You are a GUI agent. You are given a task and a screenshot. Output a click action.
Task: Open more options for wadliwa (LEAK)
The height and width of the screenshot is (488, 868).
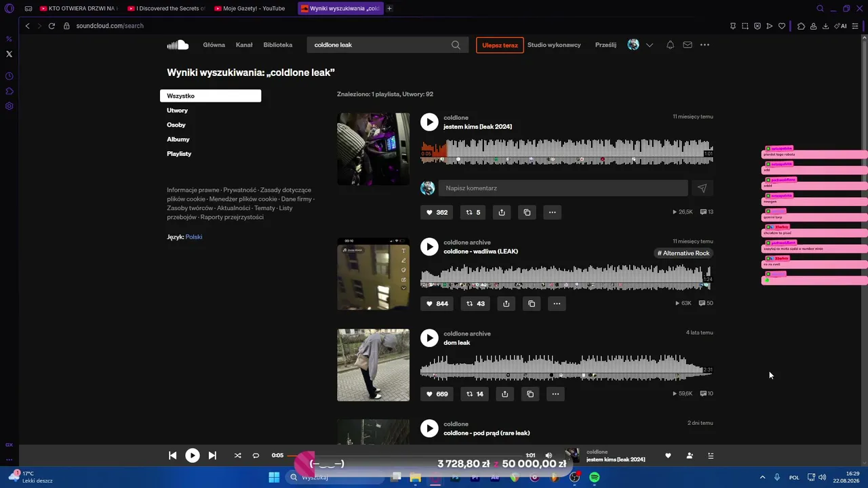557,304
